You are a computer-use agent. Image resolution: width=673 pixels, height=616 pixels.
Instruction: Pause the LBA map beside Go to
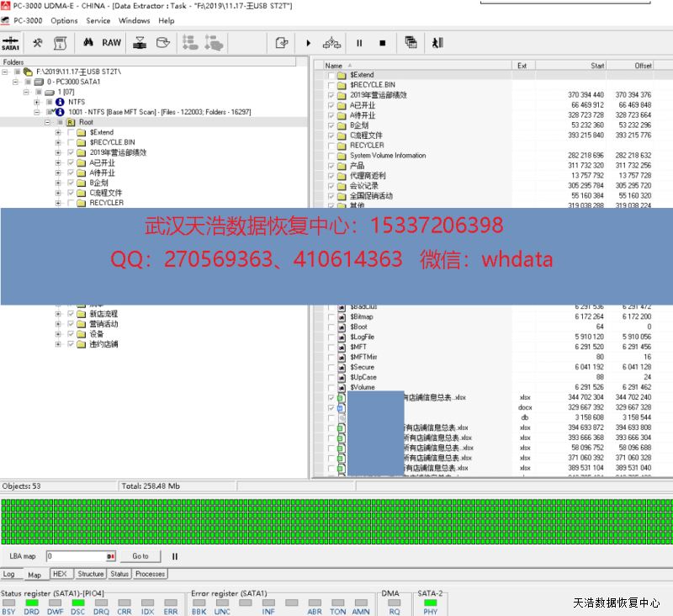pyautogui.click(x=175, y=556)
